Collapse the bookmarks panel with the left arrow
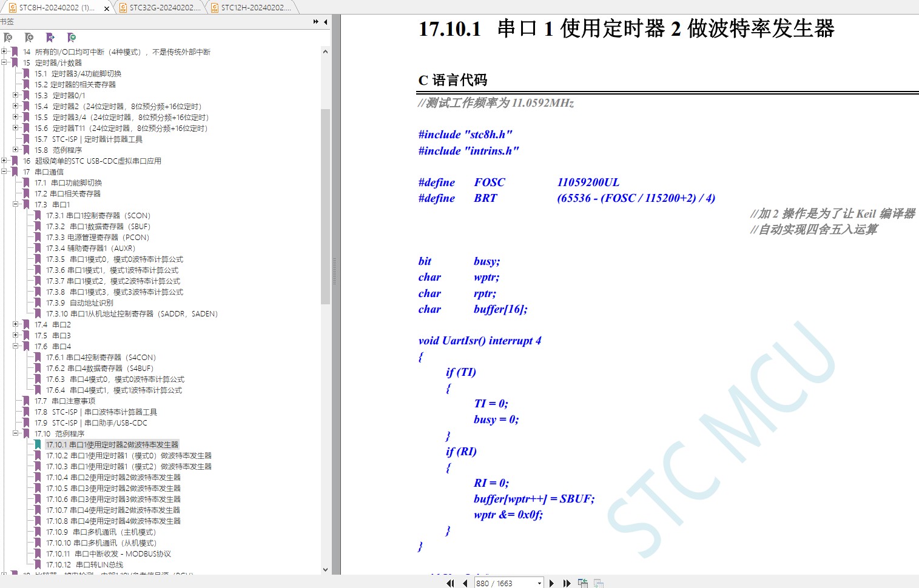 (325, 22)
